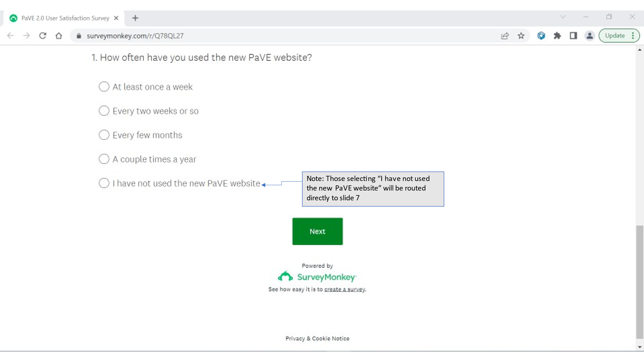Screen dimensions: 644x362
Task: Go to browser home page icon
Action: pos(59,36)
